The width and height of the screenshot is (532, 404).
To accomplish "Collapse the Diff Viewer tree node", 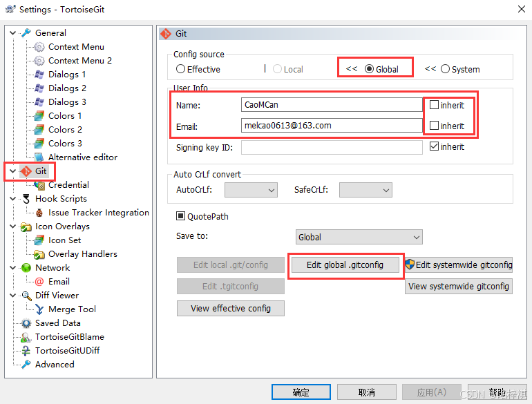I will click(x=13, y=296).
